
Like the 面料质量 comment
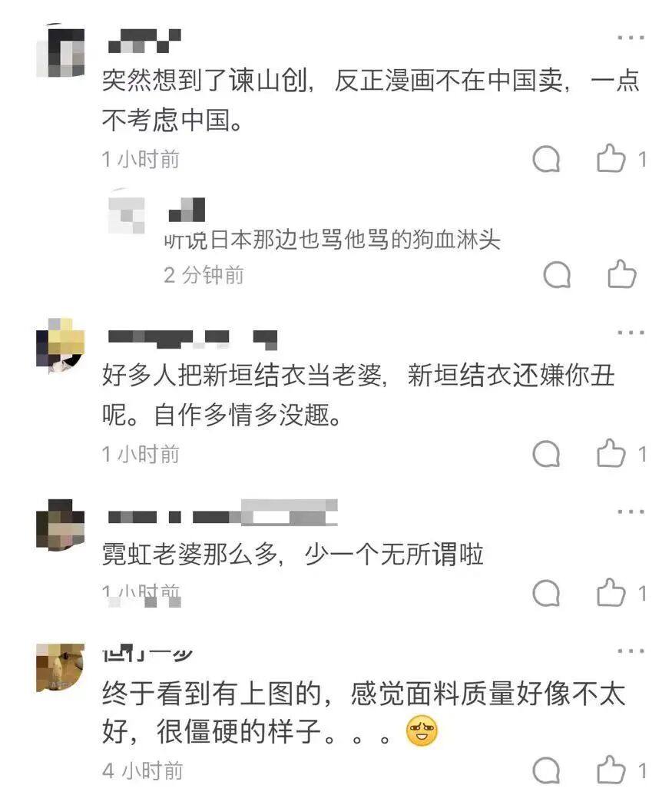click(611, 770)
